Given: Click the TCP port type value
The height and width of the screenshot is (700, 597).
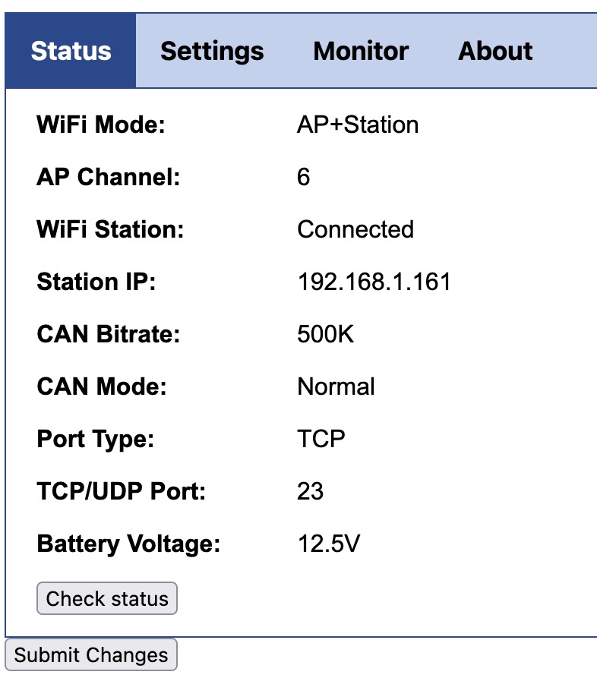Looking at the screenshot, I should point(321,439).
